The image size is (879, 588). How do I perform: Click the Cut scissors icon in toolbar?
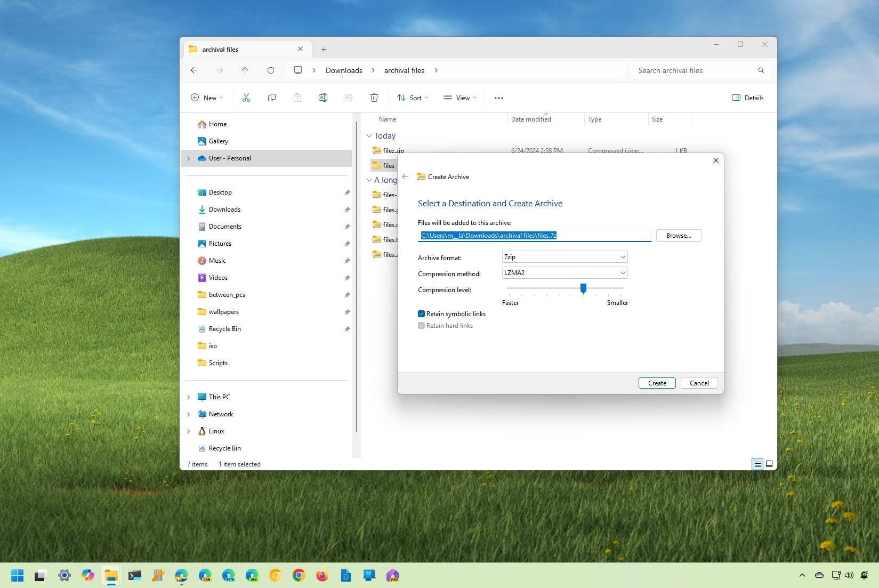[x=246, y=98]
